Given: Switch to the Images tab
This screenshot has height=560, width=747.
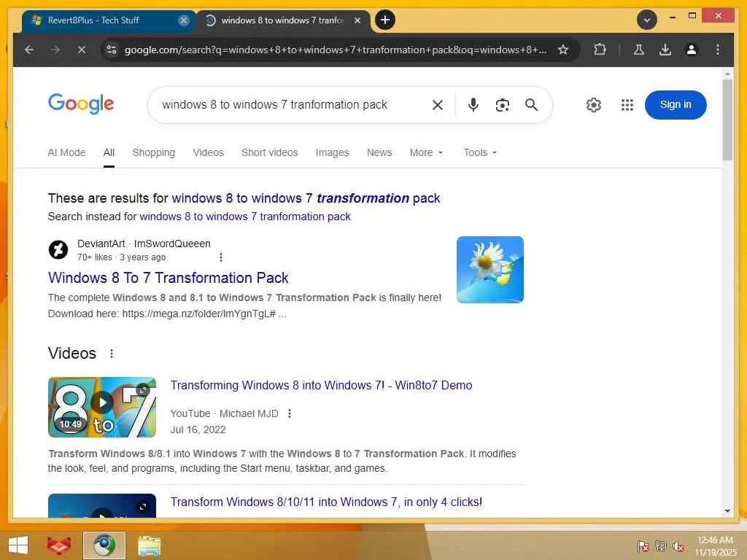Looking at the screenshot, I should click(x=332, y=152).
